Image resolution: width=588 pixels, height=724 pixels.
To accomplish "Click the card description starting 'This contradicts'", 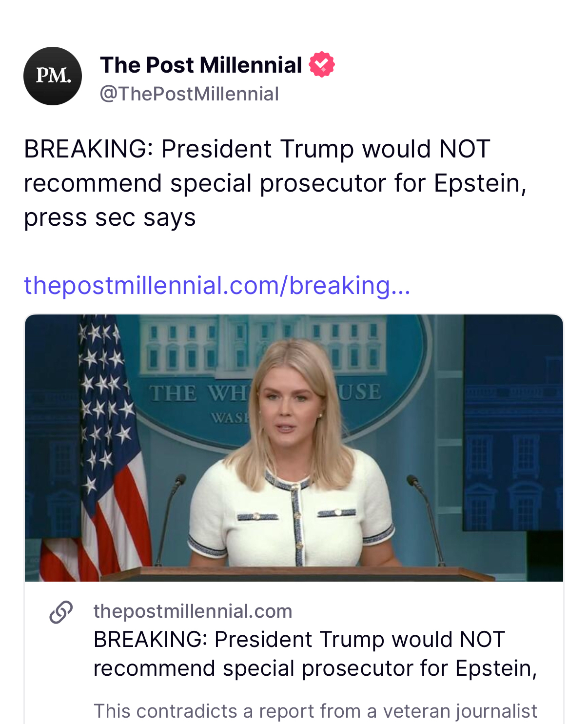I will pyautogui.click(x=315, y=711).
